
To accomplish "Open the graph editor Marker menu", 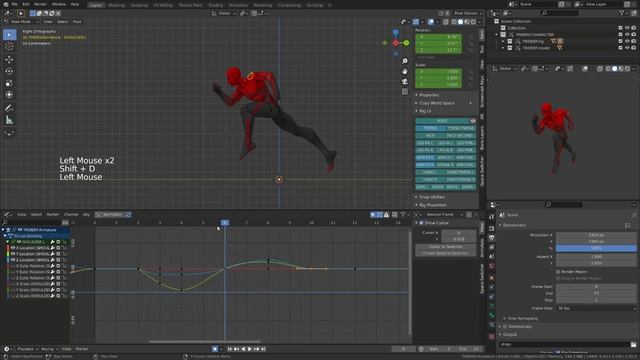I will (53, 215).
